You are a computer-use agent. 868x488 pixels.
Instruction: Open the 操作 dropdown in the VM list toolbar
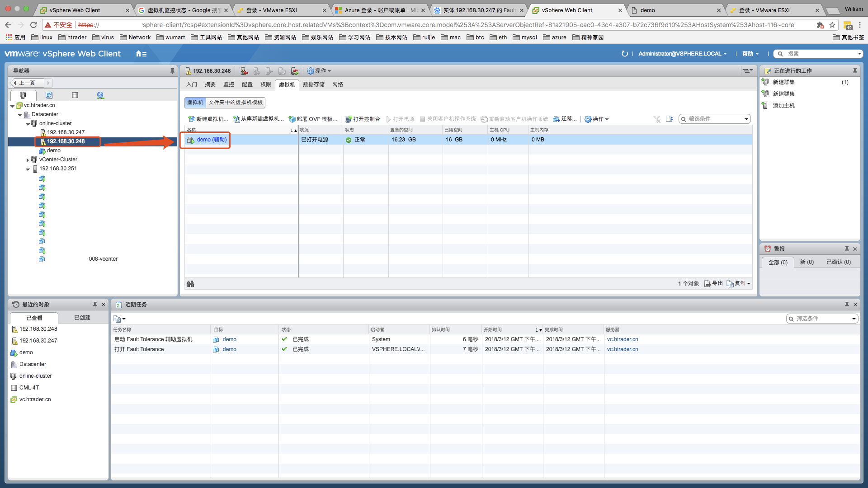596,119
